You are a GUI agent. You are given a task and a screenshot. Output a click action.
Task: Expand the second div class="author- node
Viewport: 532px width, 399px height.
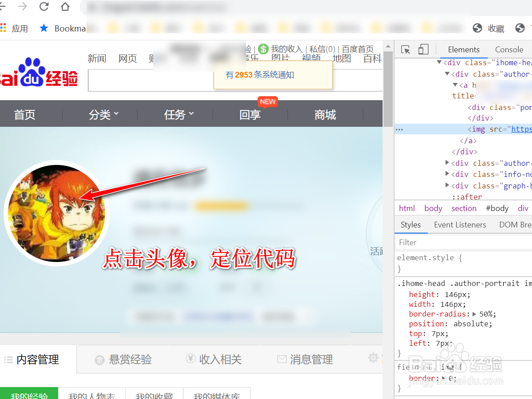[x=447, y=163]
